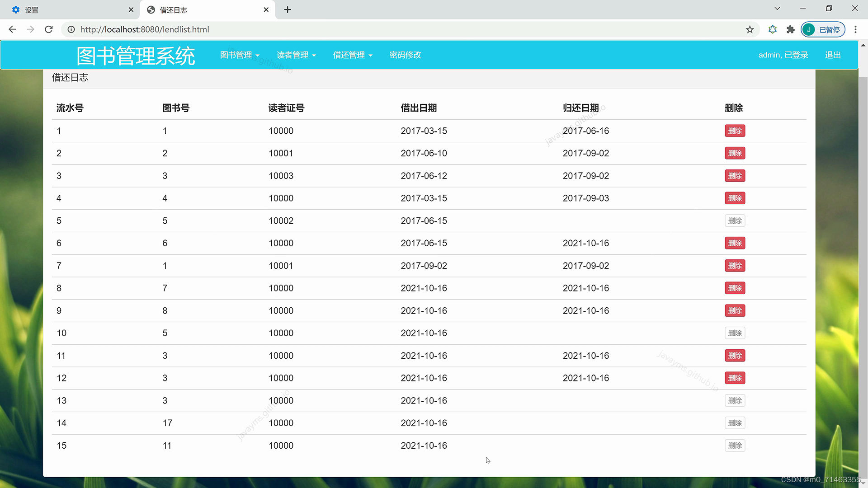This screenshot has height=488, width=868.
Task: Expand the 图书管理 dropdown menu
Action: pyautogui.click(x=240, y=55)
